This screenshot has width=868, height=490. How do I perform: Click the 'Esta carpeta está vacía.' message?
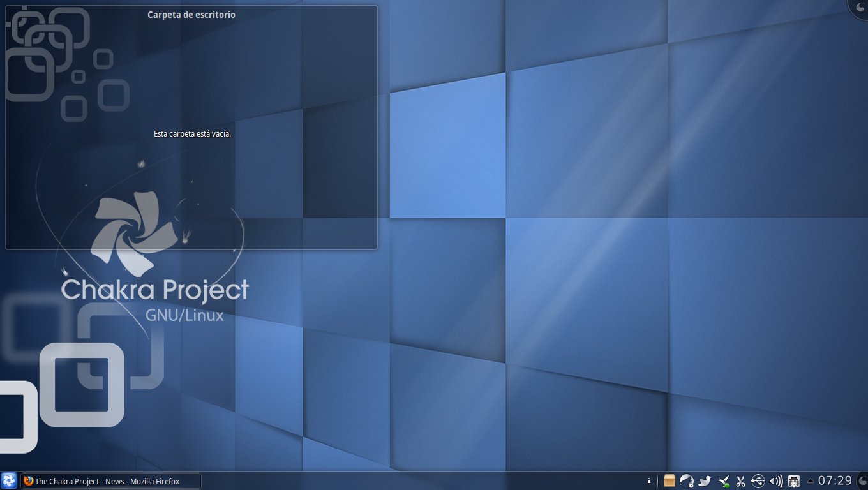192,133
